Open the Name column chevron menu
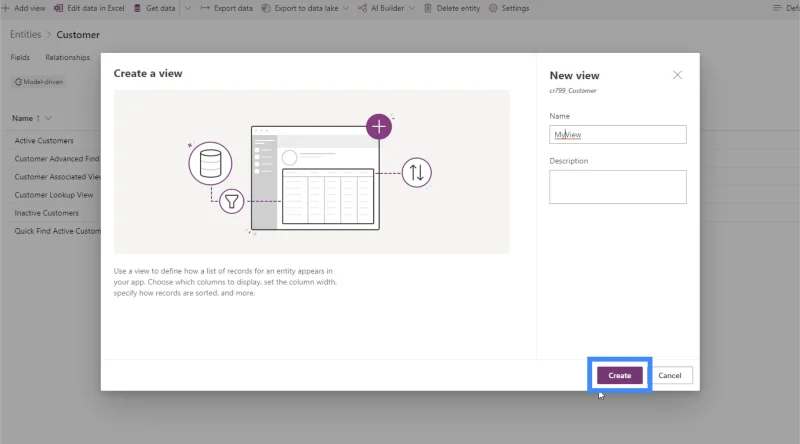800x444 pixels. [48, 118]
